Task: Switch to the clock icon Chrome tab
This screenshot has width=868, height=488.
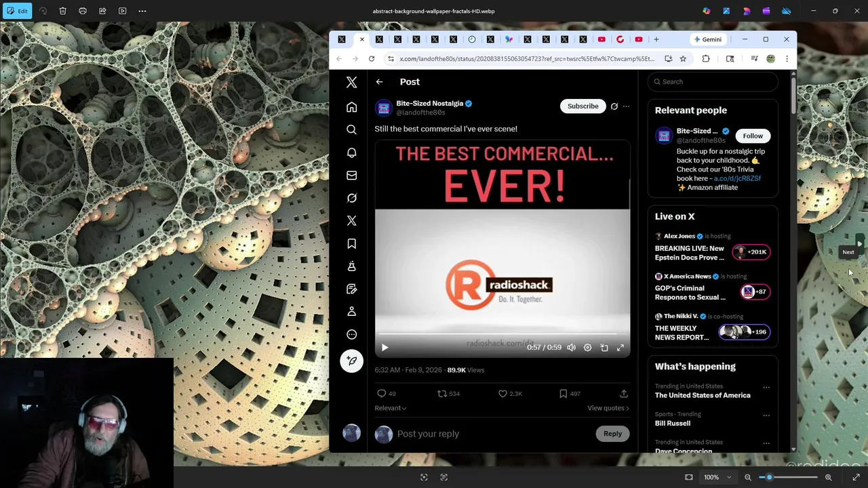Action: (x=472, y=39)
